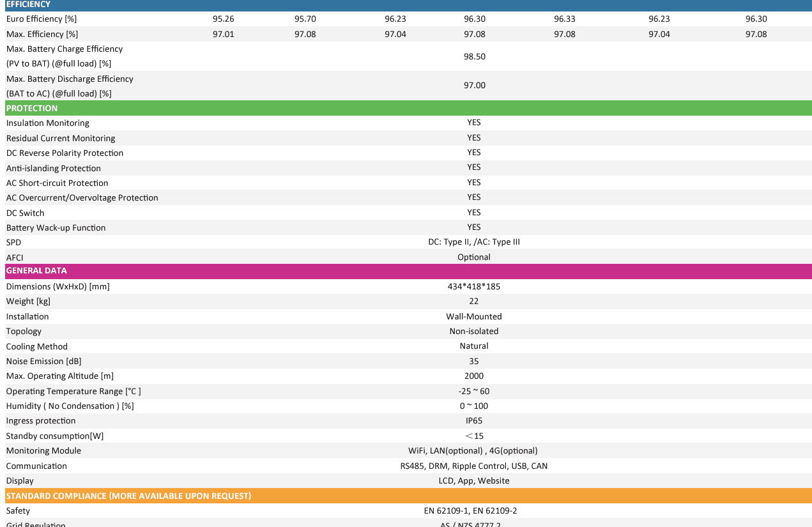Image resolution: width=812 pixels, height=527 pixels.
Task: Click the Euro Efficiency value 96.33
Action: [x=565, y=19]
